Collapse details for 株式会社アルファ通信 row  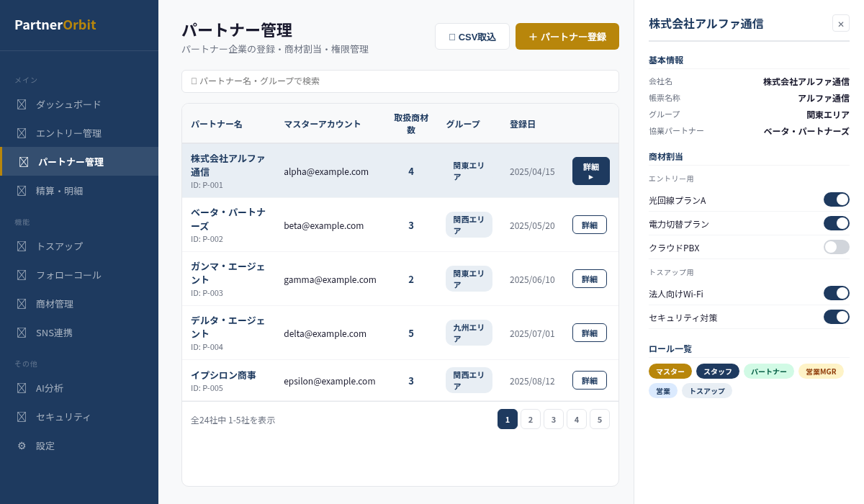[x=590, y=171]
